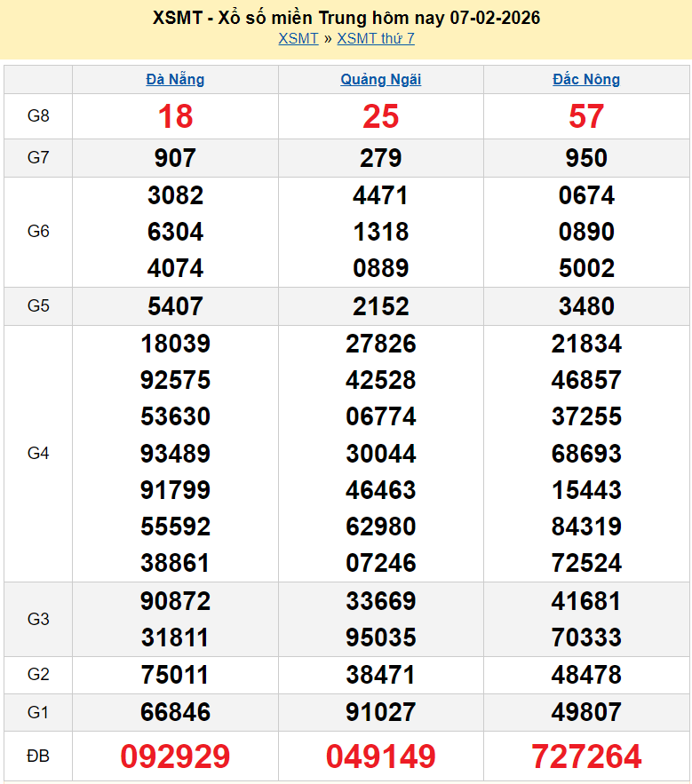Viewport: 692px width, 784px height.
Task: Click the G8 result 57
Action: pos(586,116)
